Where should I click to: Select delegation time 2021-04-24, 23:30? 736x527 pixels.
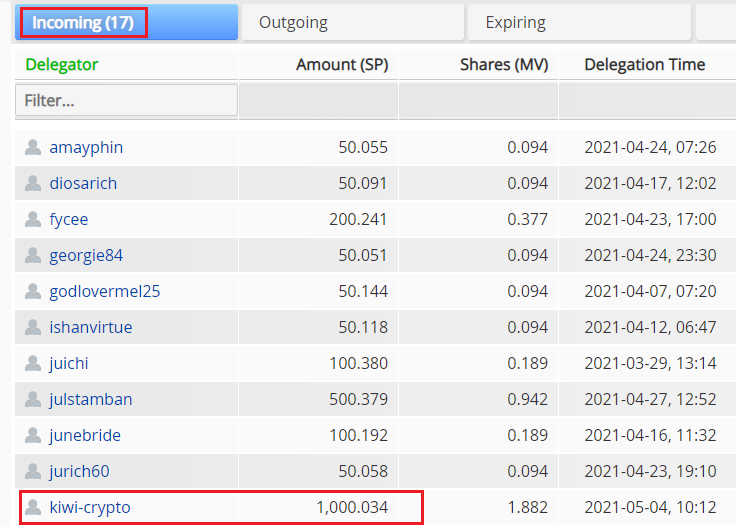pyautogui.click(x=651, y=255)
